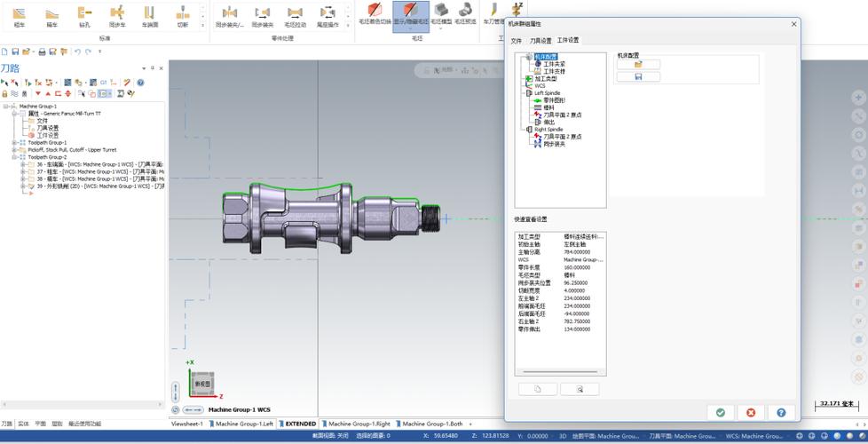Click the horizontal scrollbar in quick view list
This screenshot has width=868, height=444.
pyautogui.click(x=560, y=372)
